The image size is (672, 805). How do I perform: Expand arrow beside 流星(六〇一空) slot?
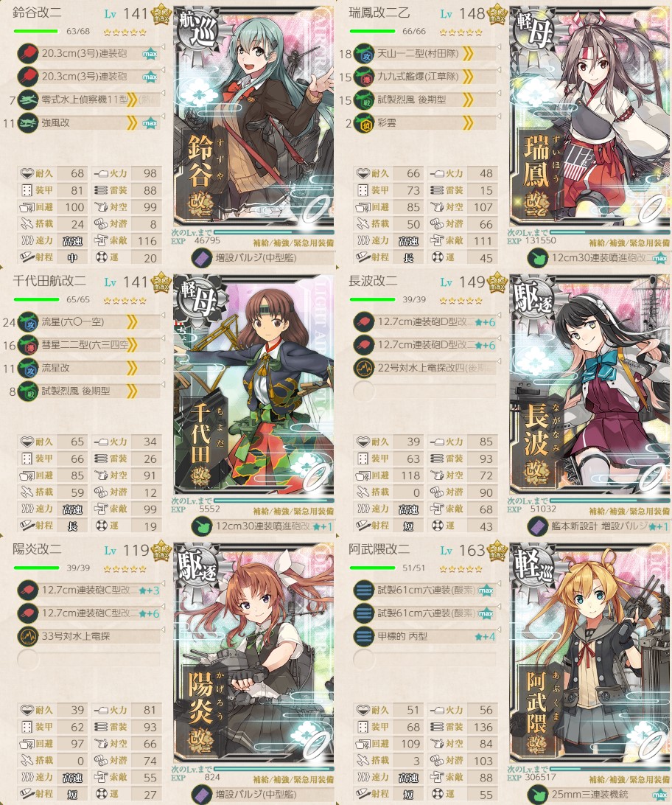click(x=163, y=316)
